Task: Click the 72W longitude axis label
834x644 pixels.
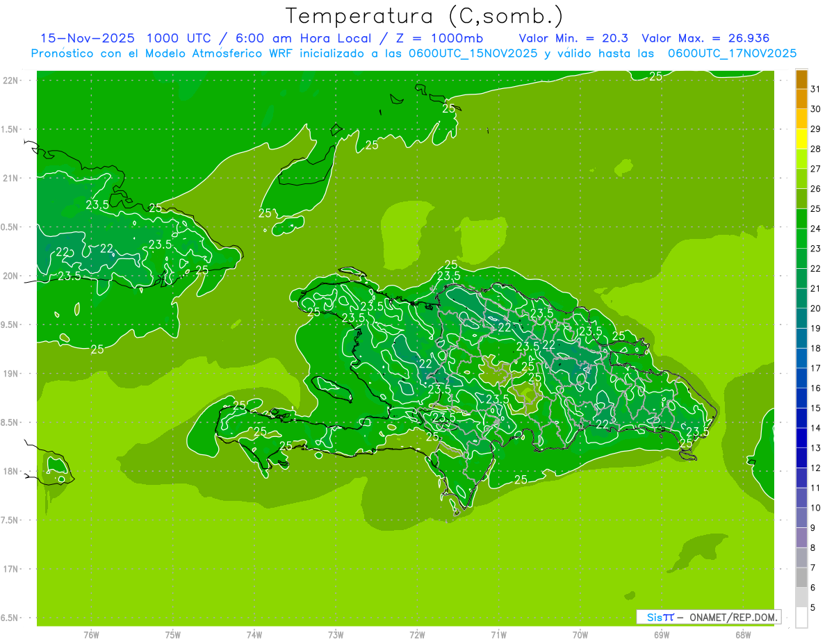Action: [x=417, y=634]
